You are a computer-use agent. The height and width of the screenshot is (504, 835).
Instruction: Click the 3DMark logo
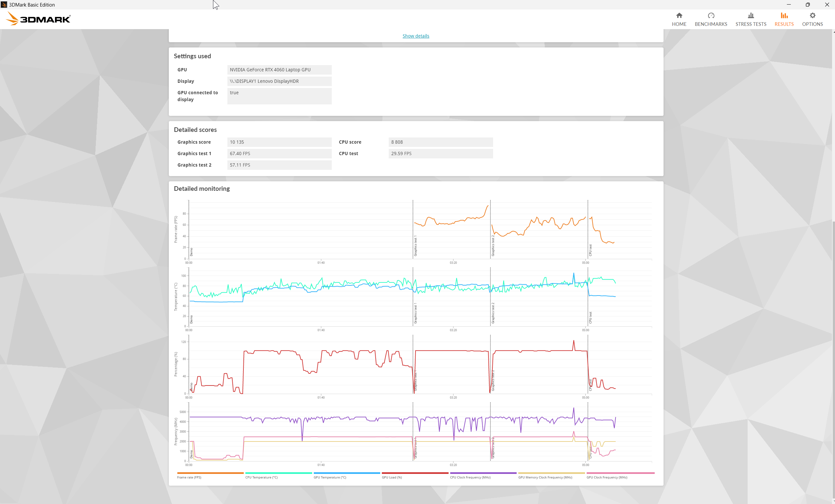(38, 19)
